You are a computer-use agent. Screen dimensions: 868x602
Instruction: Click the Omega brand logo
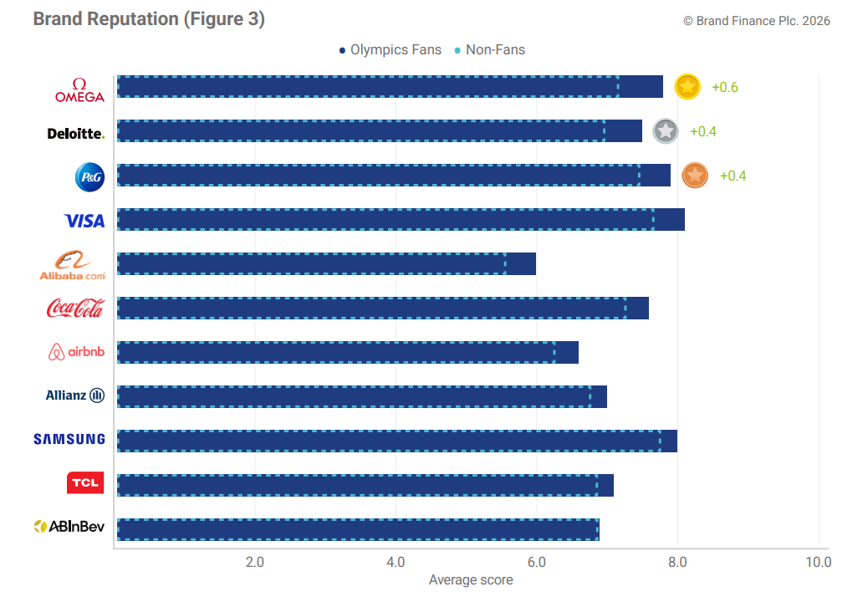(x=79, y=89)
